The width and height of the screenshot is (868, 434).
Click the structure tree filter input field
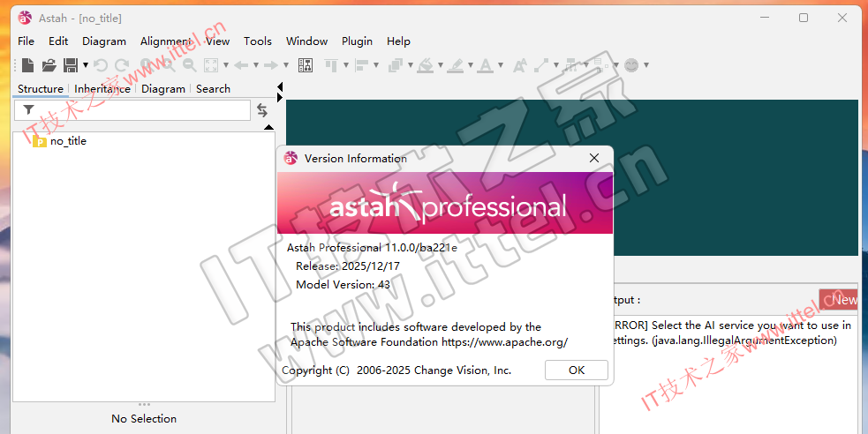pos(141,110)
